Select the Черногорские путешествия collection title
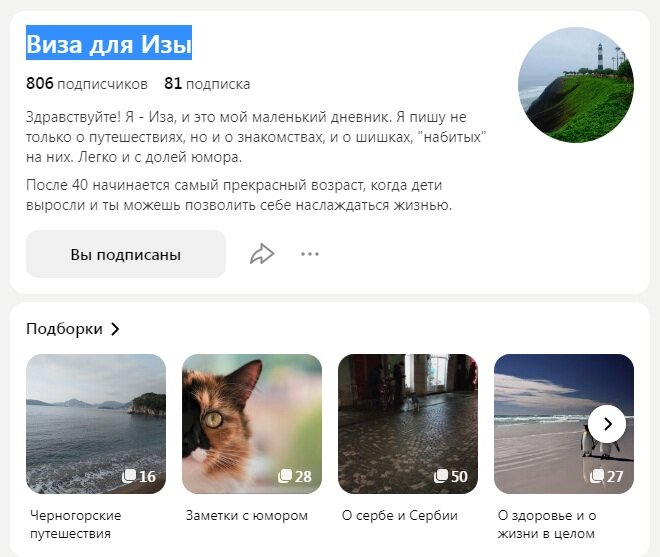 click(75, 525)
